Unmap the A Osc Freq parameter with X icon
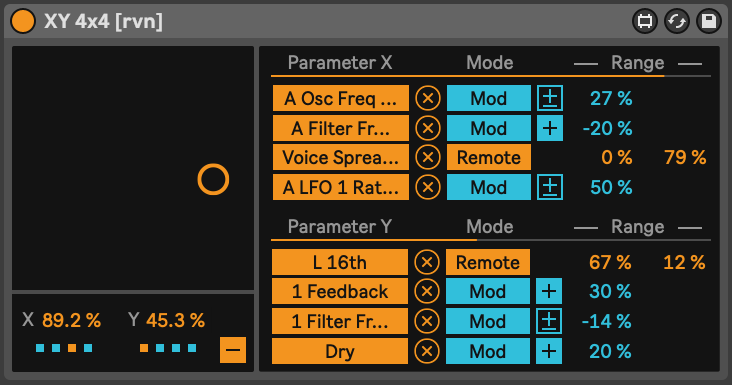The width and height of the screenshot is (732, 385). [x=428, y=98]
